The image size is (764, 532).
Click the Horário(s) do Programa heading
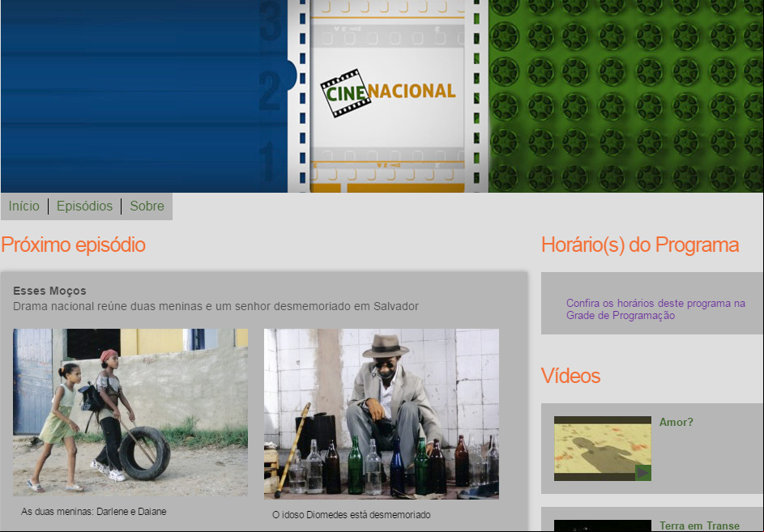tap(640, 245)
